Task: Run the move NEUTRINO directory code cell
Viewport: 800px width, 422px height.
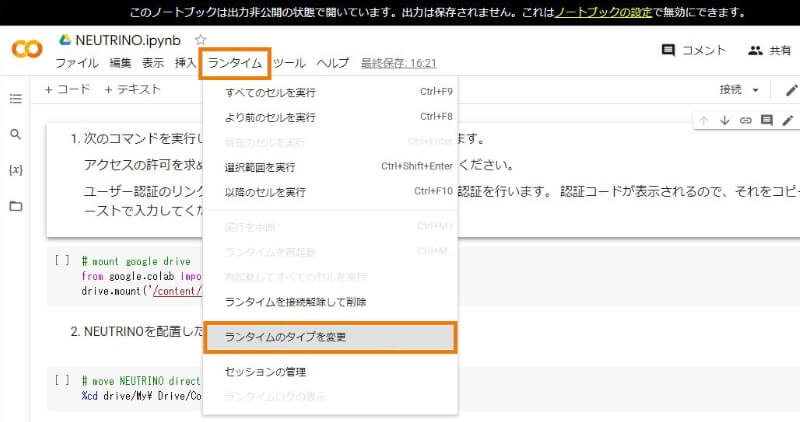Action: click(62, 380)
